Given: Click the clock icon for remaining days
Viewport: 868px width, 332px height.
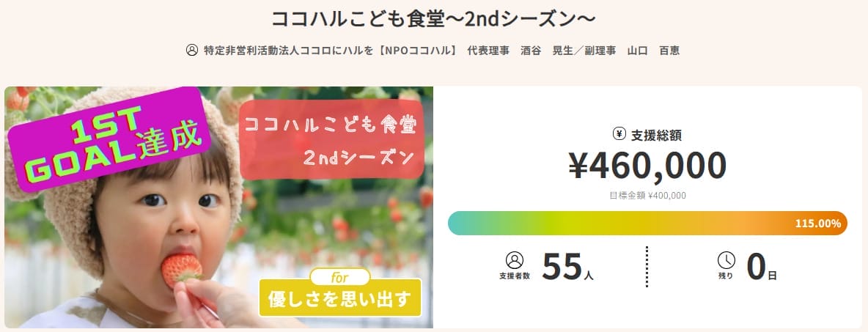Looking at the screenshot, I should coord(726,261).
